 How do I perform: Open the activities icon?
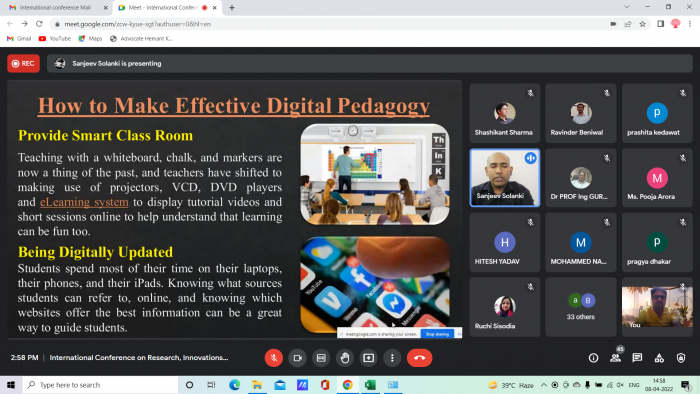point(659,358)
